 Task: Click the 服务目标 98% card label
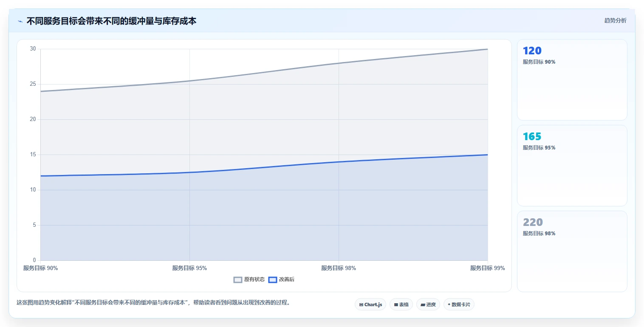pos(539,234)
